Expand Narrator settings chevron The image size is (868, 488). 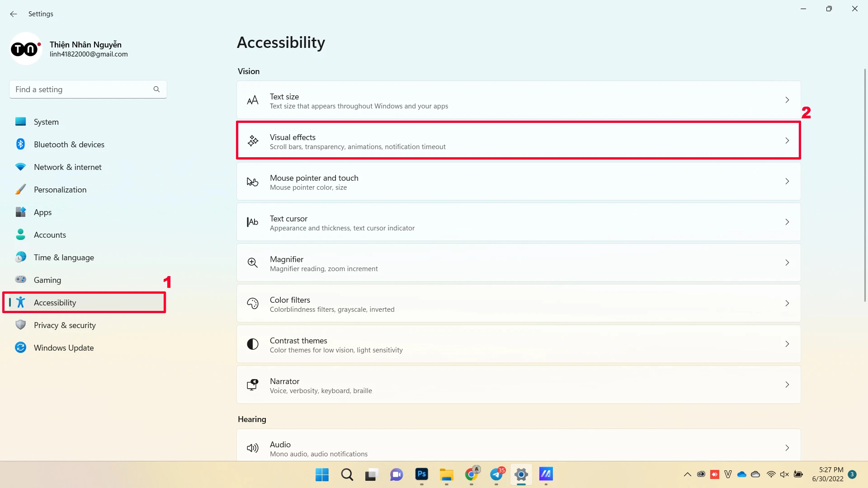click(787, 385)
